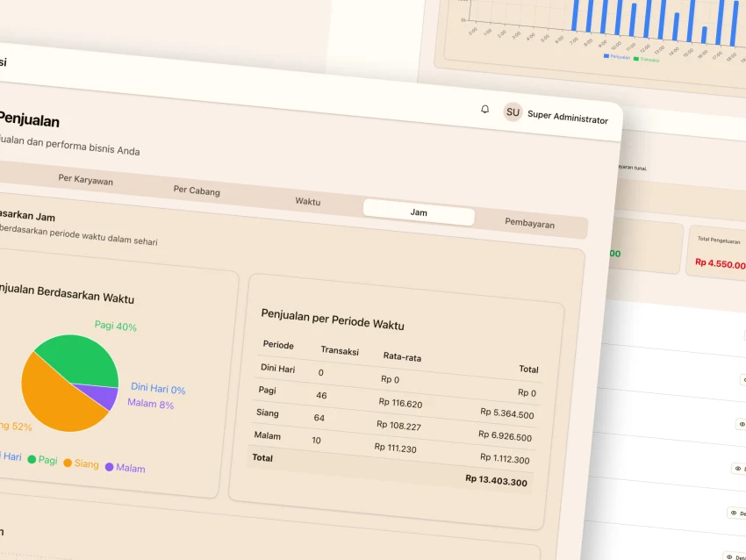746x560 pixels.
Task: Select the Siang row label in table
Action: coord(268,413)
